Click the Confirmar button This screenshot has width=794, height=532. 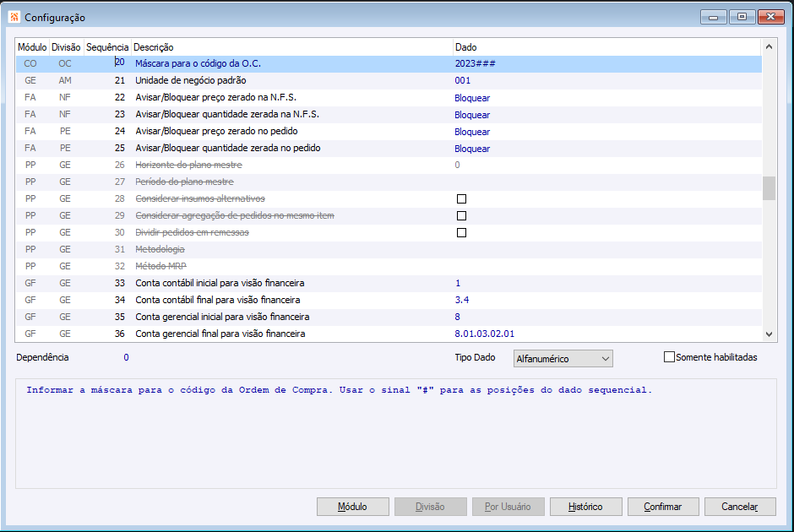[x=663, y=507]
